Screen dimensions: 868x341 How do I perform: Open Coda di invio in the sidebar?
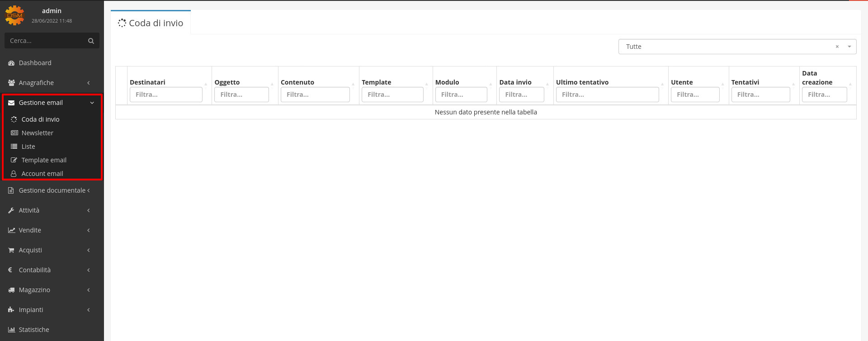point(40,119)
